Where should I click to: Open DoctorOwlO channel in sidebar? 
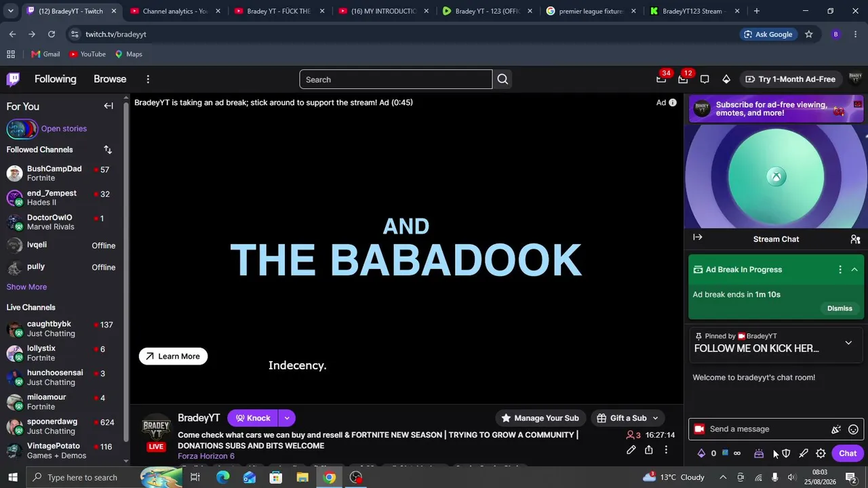click(62, 222)
